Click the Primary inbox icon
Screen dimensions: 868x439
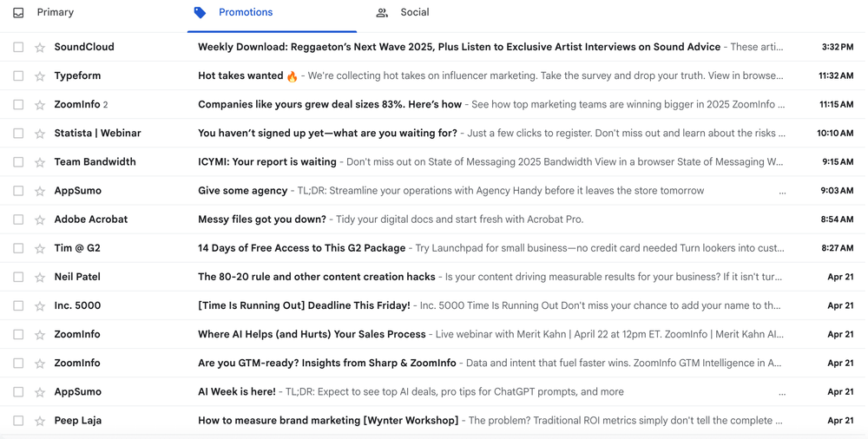click(18, 13)
